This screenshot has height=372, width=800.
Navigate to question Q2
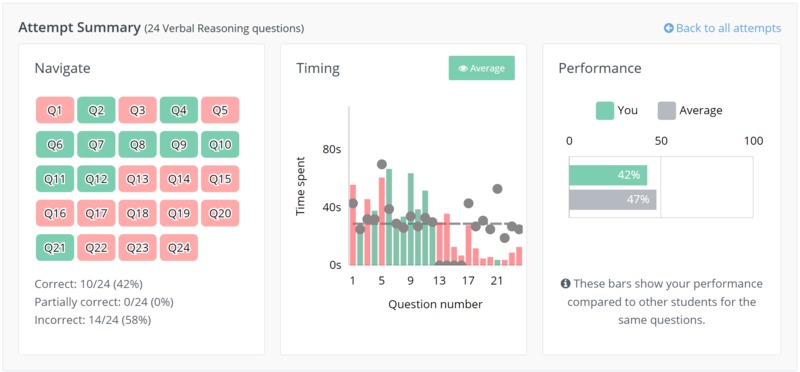click(96, 110)
